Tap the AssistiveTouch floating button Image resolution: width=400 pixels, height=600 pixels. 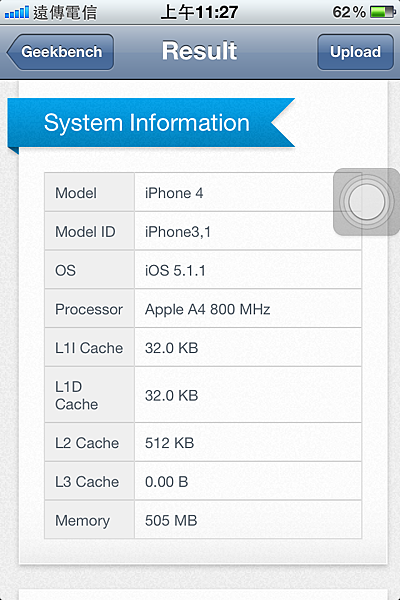click(x=366, y=202)
